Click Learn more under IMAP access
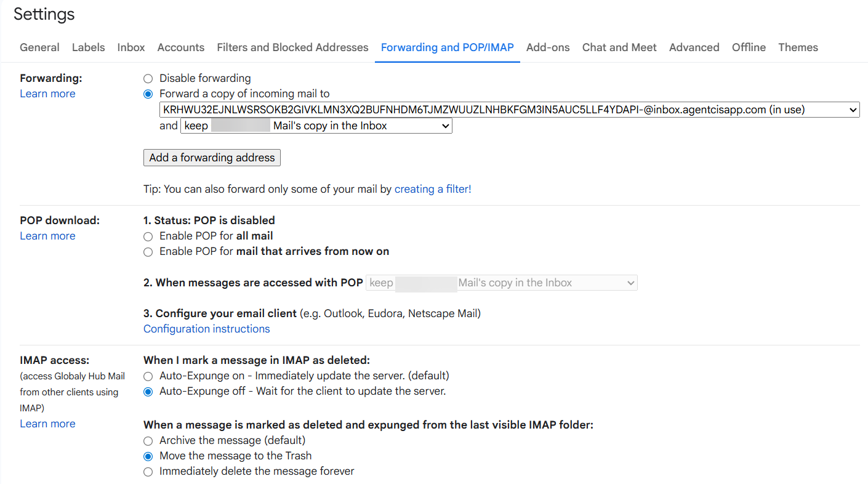Image resolution: width=868 pixels, height=484 pixels. click(47, 424)
